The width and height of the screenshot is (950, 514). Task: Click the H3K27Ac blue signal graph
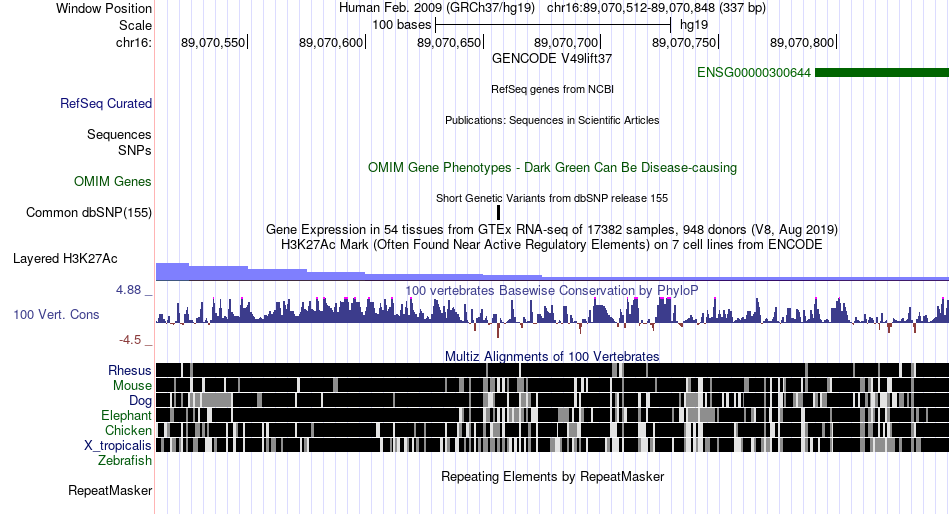[553, 272]
